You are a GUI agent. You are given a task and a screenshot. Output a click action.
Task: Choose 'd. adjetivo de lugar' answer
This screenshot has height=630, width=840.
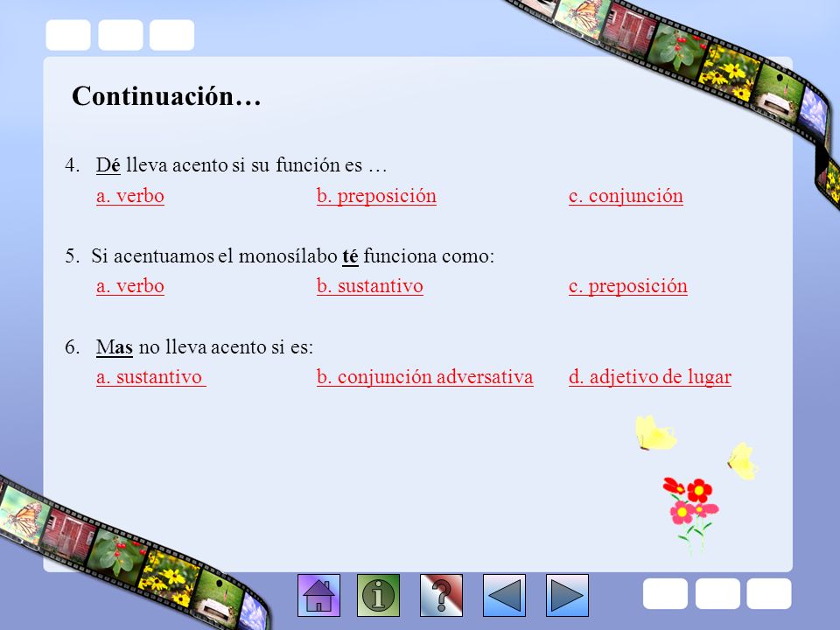pos(650,377)
